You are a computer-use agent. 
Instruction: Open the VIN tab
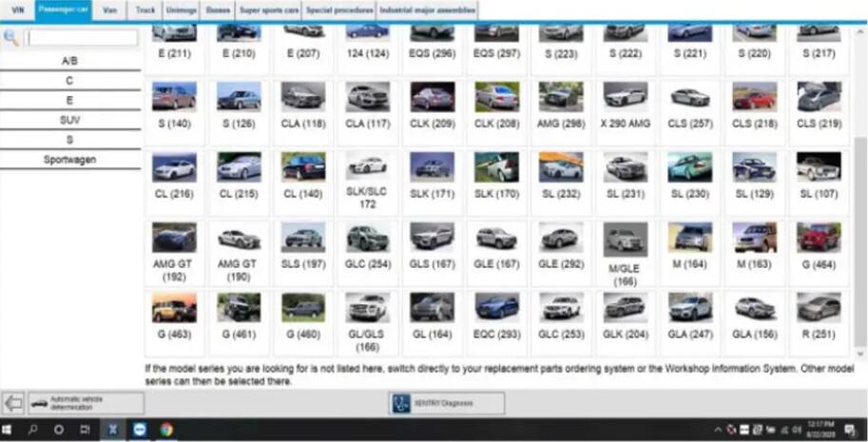tap(18, 10)
